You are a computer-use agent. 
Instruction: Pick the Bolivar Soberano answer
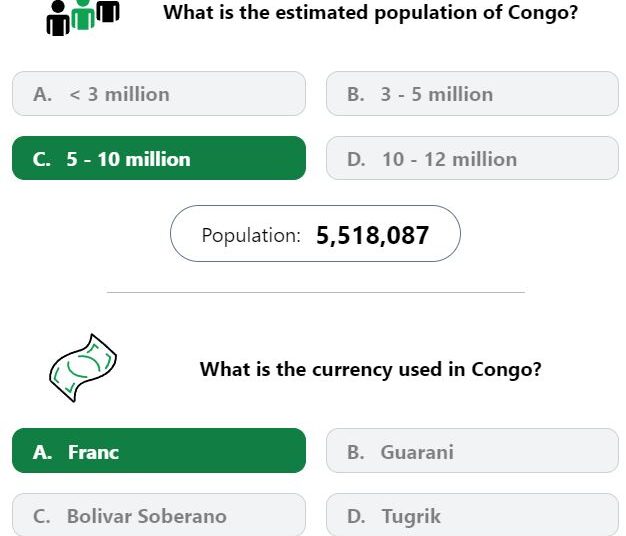[x=159, y=515]
